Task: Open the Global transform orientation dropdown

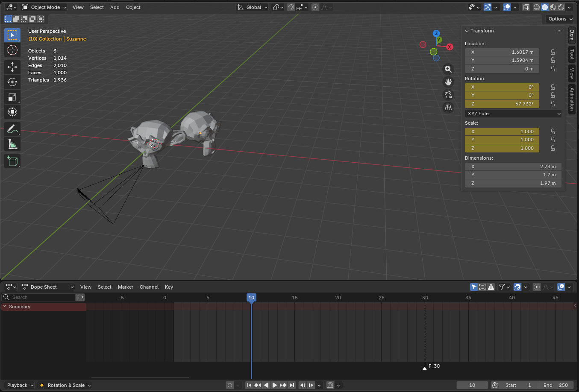Action: [x=252, y=7]
